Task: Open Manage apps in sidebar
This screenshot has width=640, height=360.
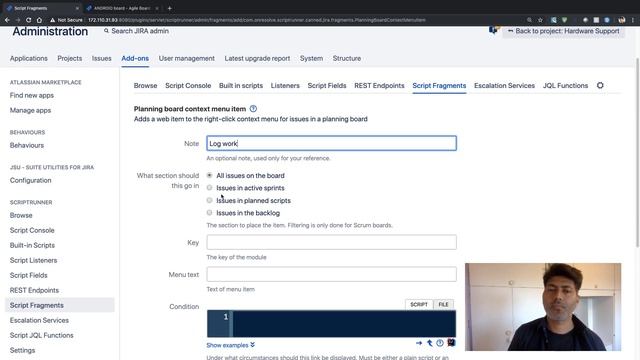Action: [x=30, y=110]
